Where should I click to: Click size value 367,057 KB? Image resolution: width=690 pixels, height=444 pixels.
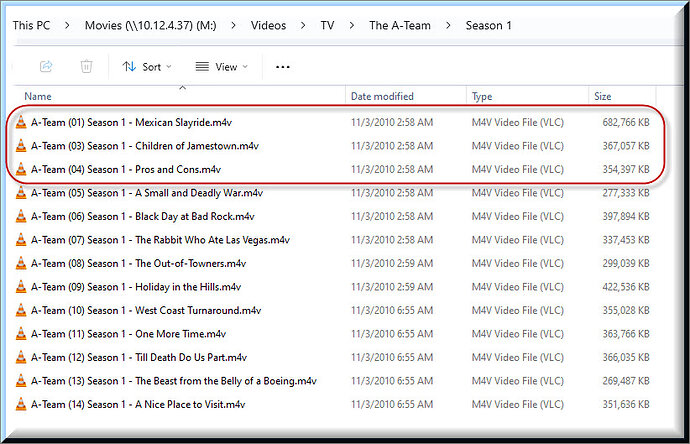pos(626,146)
